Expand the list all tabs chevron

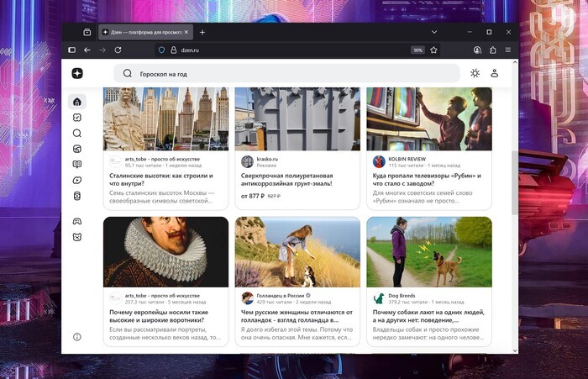pos(434,32)
